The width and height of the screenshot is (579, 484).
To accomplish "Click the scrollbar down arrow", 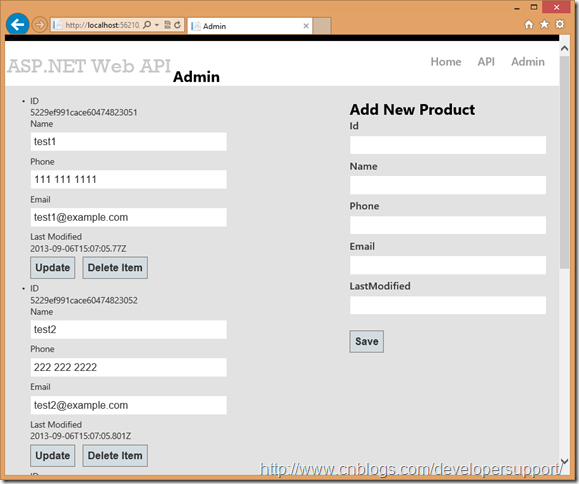I will (x=564, y=461).
